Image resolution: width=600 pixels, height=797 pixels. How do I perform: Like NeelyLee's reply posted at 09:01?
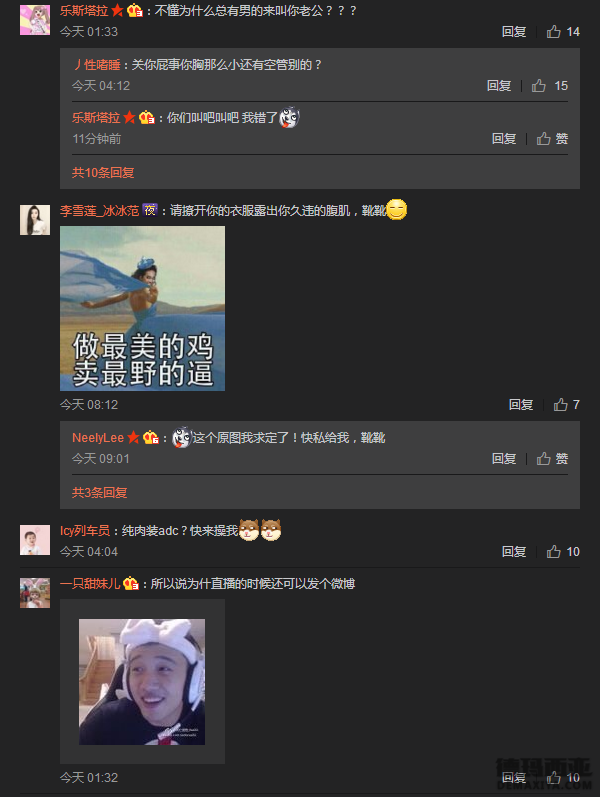(x=552, y=459)
